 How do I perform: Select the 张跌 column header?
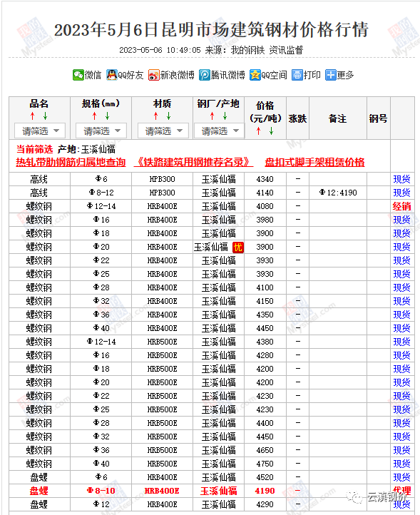tap(297, 118)
